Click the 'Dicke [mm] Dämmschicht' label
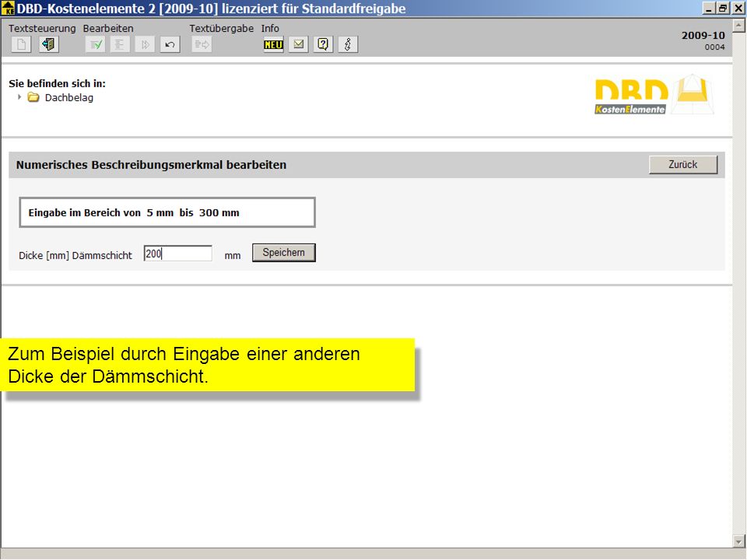Screen dimensions: 747x560 (x=75, y=255)
